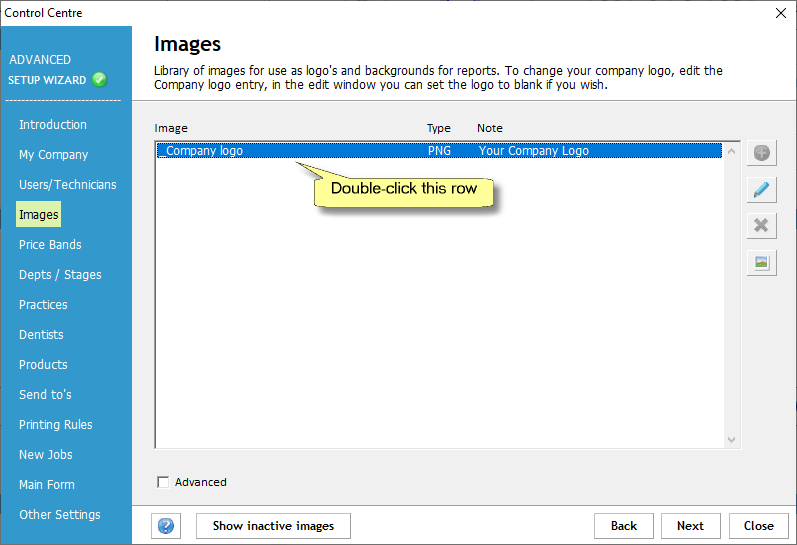Sort the list by Type column header
Image resolution: width=797 pixels, height=545 pixels.
point(439,129)
